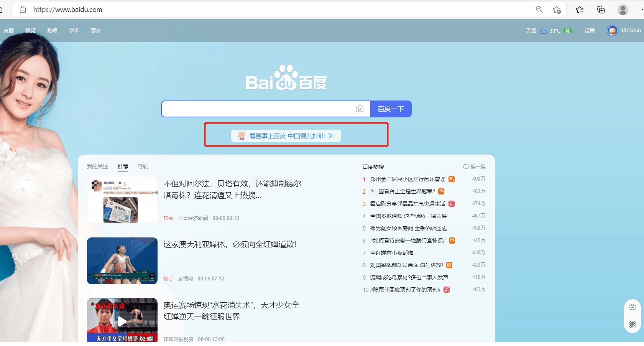Click 换一换 to refresh hot searches

[x=478, y=166]
